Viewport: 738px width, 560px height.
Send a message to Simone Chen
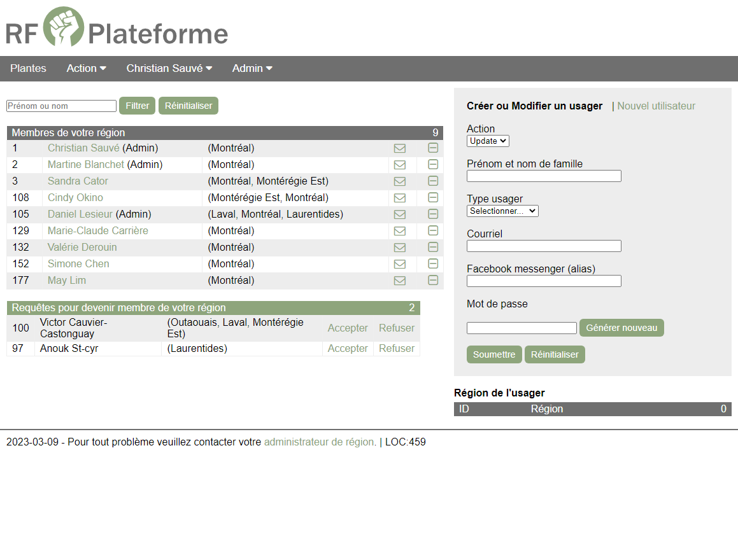[400, 264]
